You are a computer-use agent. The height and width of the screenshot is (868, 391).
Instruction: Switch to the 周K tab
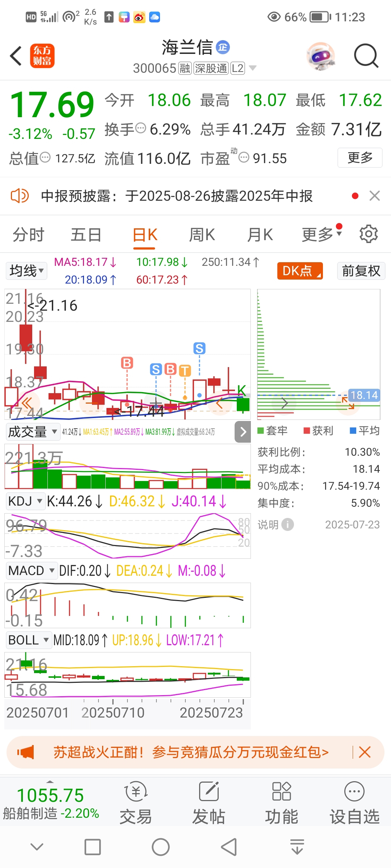click(202, 235)
